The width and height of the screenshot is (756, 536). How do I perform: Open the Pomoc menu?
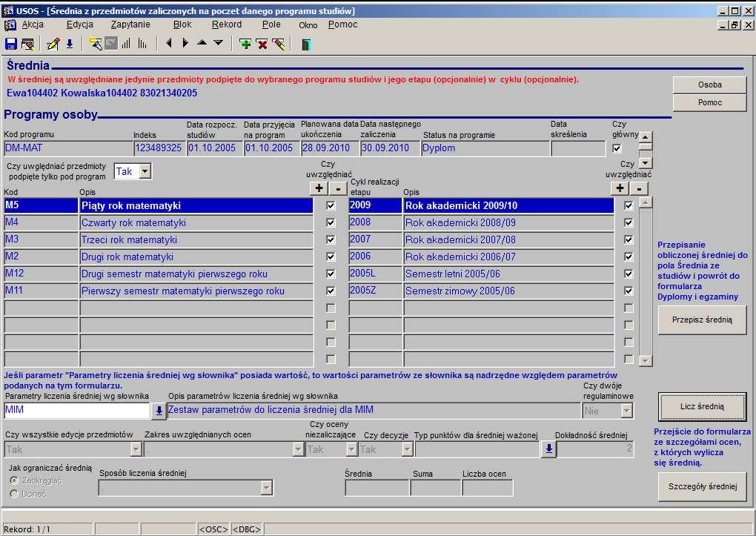(343, 24)
